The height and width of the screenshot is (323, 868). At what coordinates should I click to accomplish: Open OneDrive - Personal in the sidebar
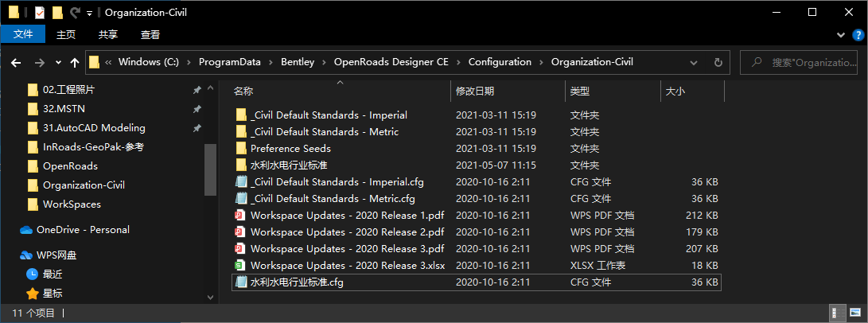click(x=83, y=230)
